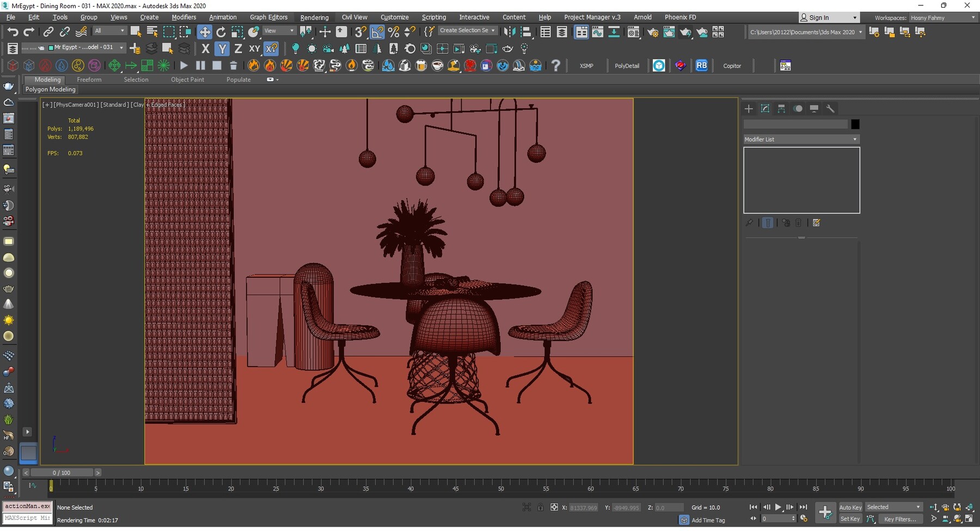
Task: Open the Material Editor
Action: (x=633, y=32)
